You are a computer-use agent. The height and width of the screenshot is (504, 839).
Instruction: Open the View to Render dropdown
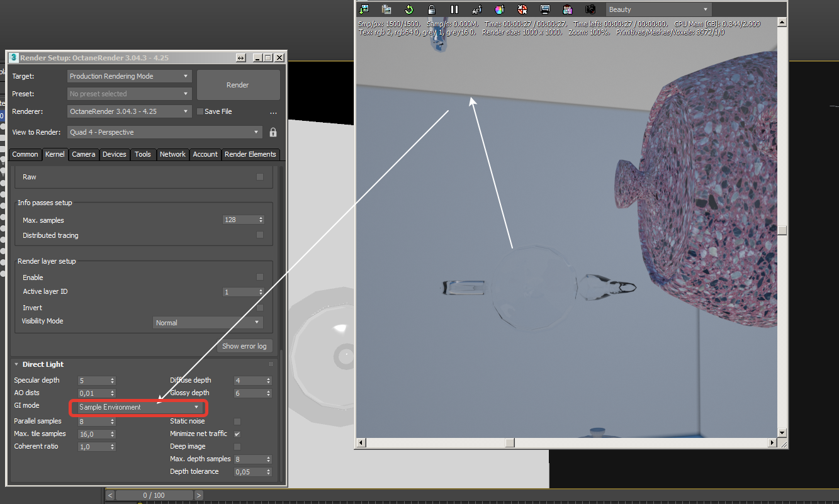[x=164, y=132]
